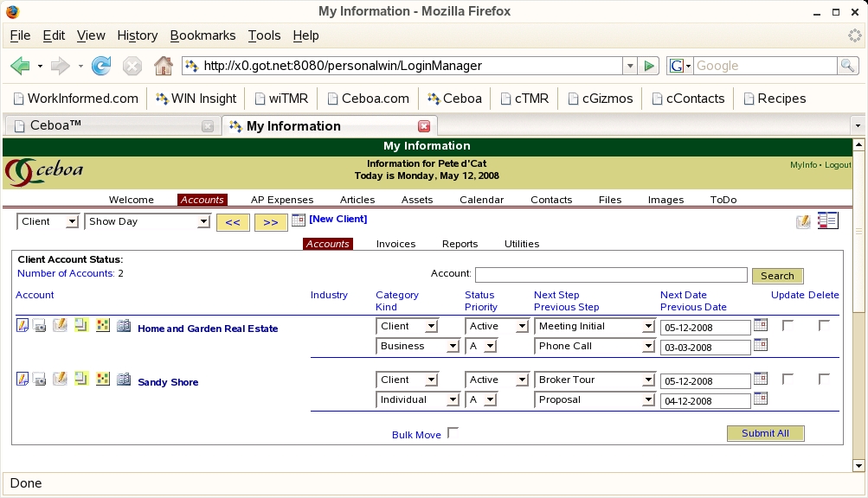
Task: Enable the Bulk Move checkbox
Action: click(x=453, y=433)
